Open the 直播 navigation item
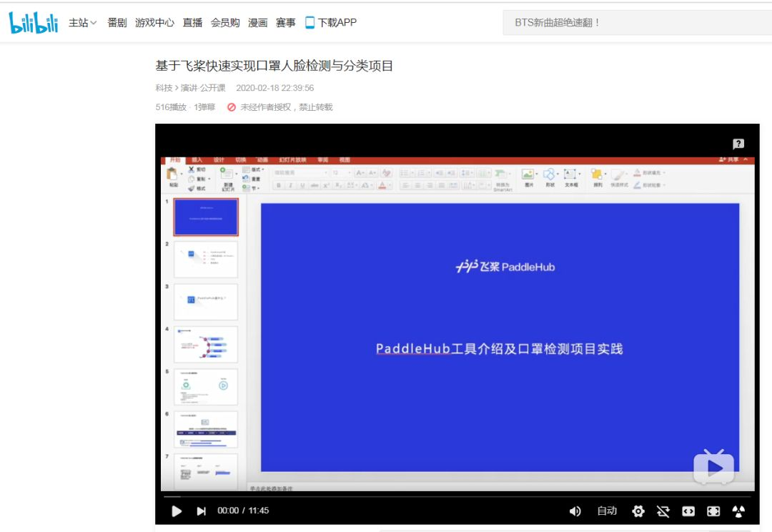 click(x=192, y=23)
